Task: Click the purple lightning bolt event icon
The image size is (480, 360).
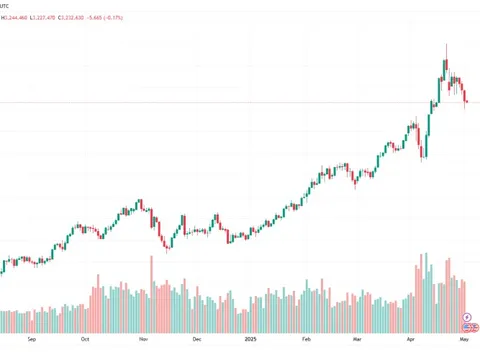Action: (467, 317)
